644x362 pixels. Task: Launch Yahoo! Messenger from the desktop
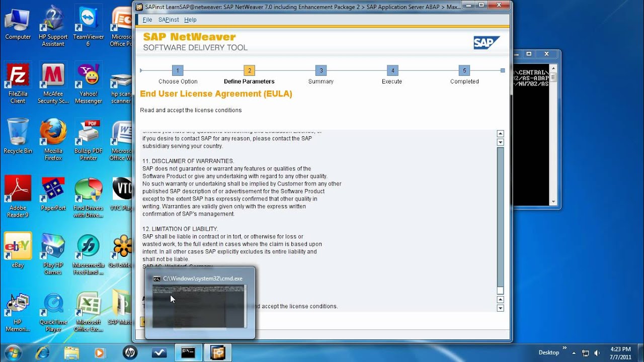click(x=88, y=83)
